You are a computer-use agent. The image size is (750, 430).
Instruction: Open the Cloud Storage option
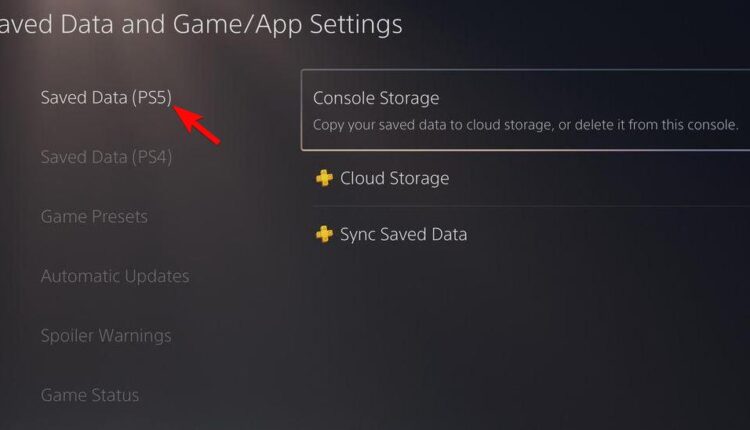tap(394, 178)
